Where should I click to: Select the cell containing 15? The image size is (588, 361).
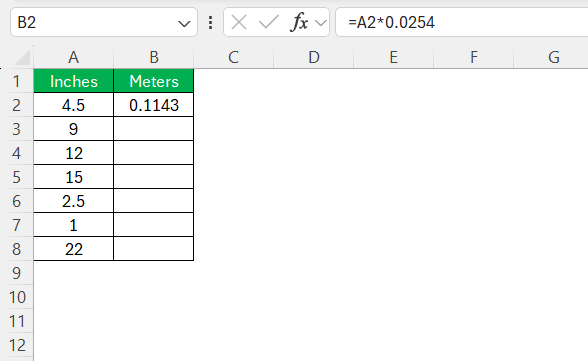click(x=74, y=177)
